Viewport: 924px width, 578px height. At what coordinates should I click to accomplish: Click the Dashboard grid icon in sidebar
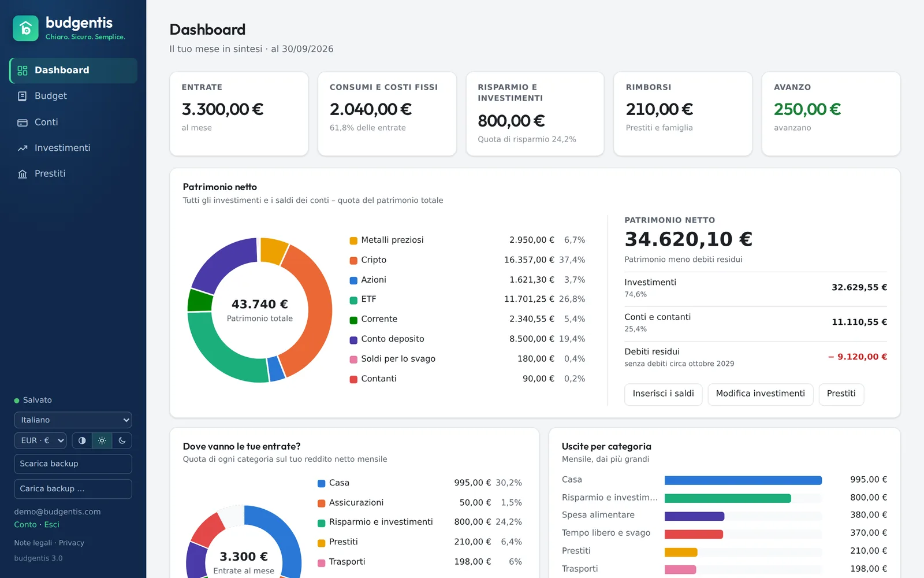pyautogui.click(x=23, y=71)
